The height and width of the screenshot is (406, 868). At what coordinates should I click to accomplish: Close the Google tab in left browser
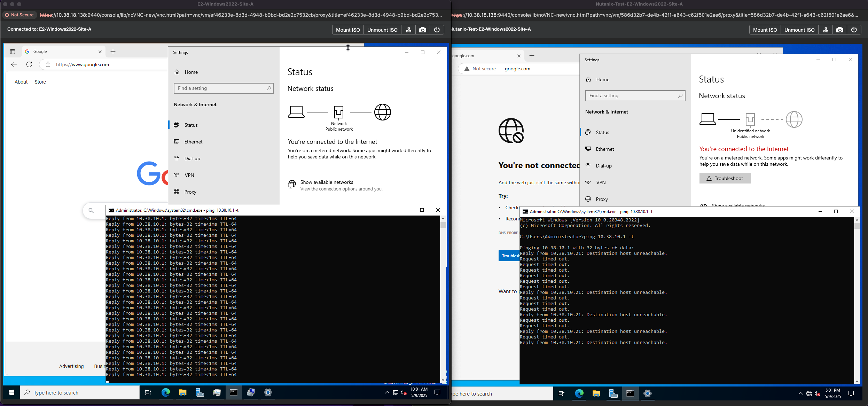[100, 52]
